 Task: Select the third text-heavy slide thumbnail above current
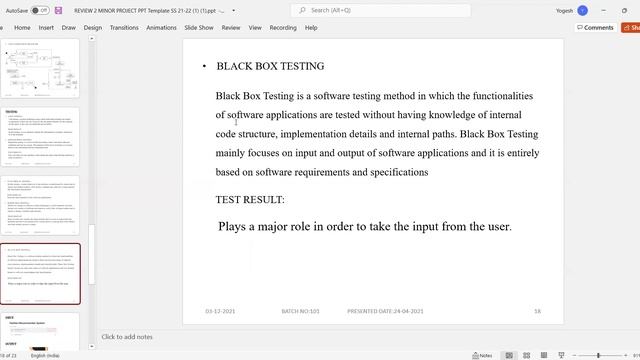(x=40, y=205)
